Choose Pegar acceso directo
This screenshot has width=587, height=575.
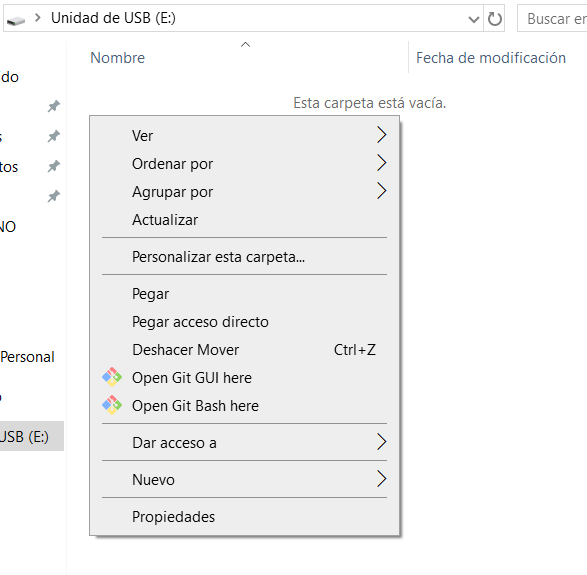(244, 322)
